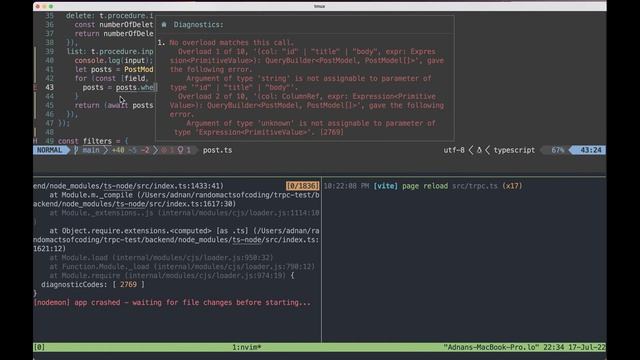Click the main branch name in statusline
The height and width of the screenshot is (360, 640).
click(x=91, y=150)
